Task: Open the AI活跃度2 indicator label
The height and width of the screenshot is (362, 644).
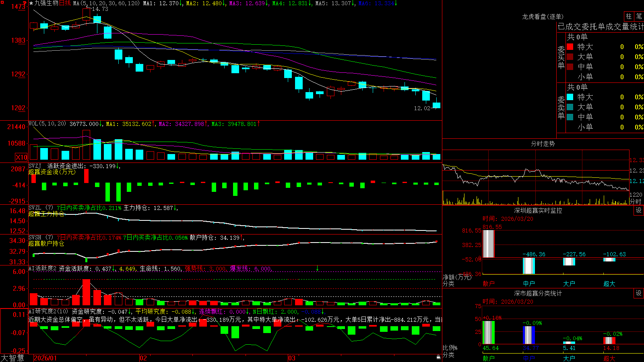Action: pyautogui.click(x=43, y=268)
